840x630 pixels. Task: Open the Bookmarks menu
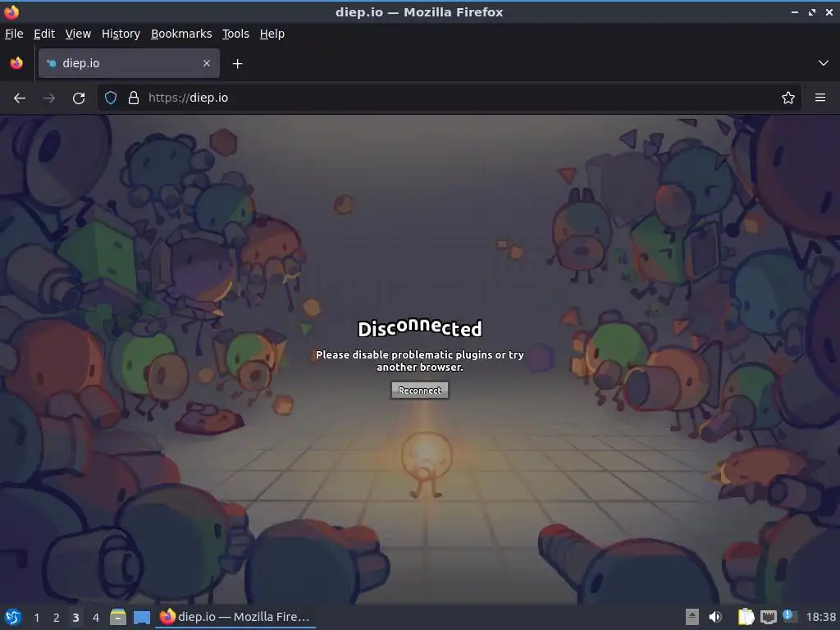pyautogui.click(x=181, y=34)
